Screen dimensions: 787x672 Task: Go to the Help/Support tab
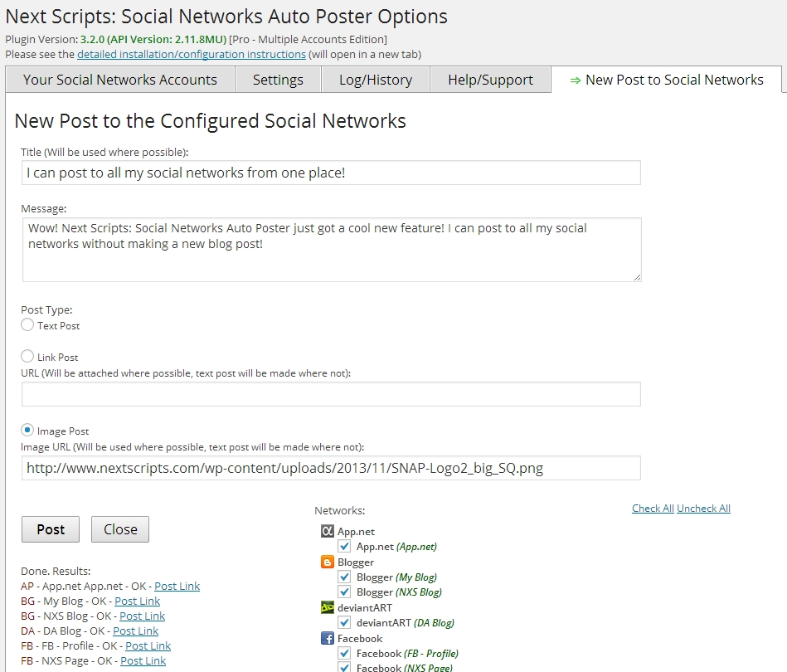pos(490,80)
